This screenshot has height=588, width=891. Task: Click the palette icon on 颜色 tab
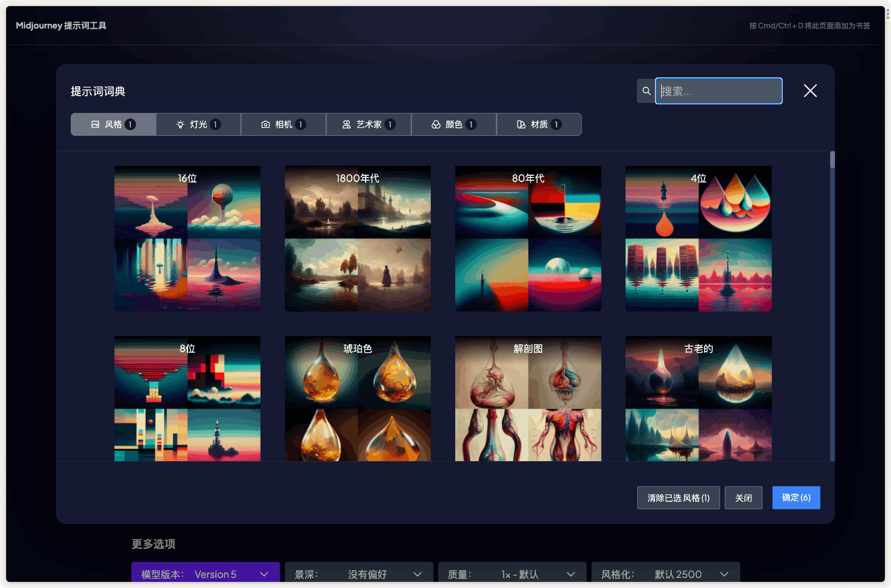click(436, 125)
